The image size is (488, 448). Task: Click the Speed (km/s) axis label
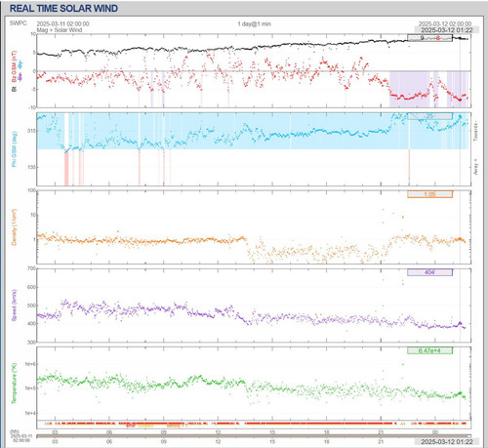click(14, 305)
